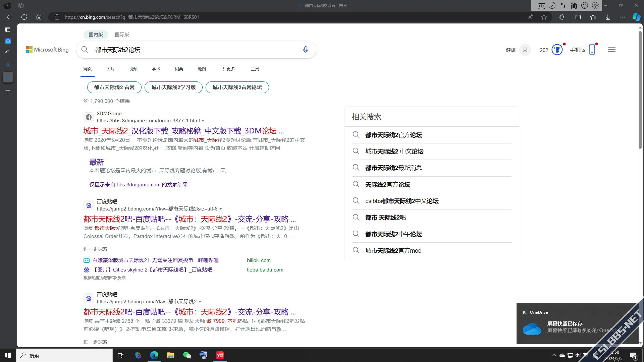644x362 pixels.
Task: Click user account avatar icon
Action: click(x=525, y=50)
